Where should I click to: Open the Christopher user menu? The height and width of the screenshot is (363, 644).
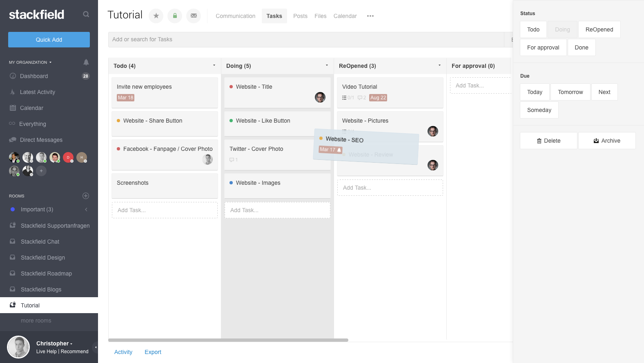click(54, 343)
